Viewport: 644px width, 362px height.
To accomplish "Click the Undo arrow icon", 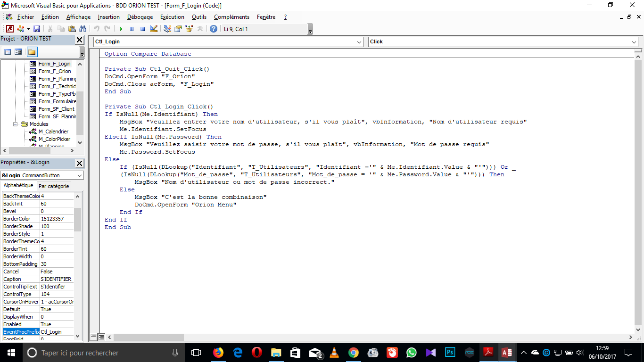I will click(x=97, y=29).
